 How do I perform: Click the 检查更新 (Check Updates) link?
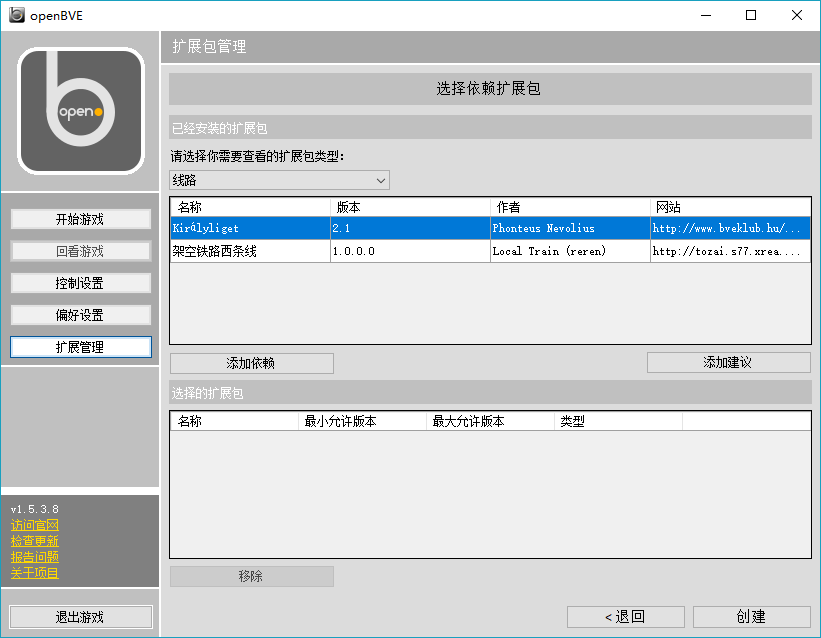35,541
